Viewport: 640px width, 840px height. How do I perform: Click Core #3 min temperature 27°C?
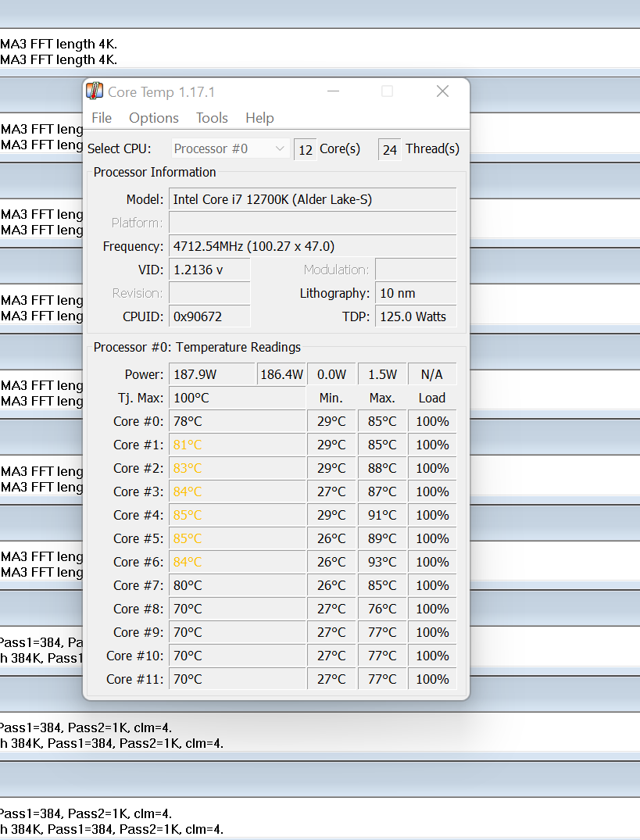click(331, 491)
